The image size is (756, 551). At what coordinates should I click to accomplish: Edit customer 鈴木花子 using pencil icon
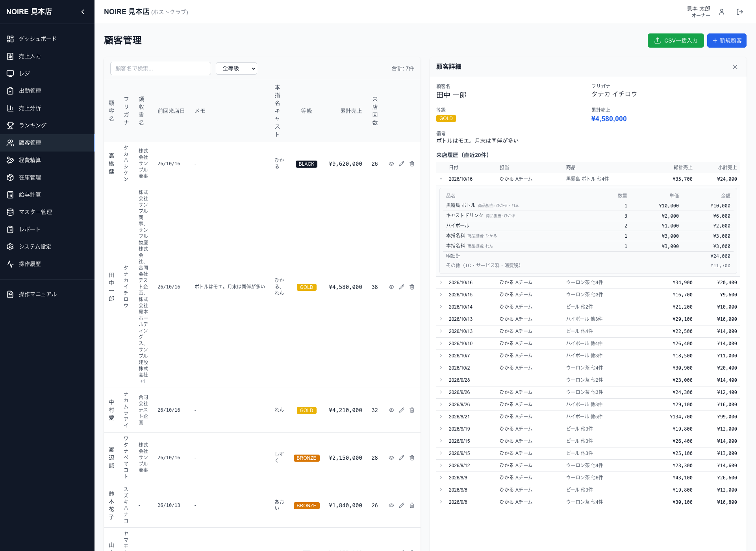point(402,505)
